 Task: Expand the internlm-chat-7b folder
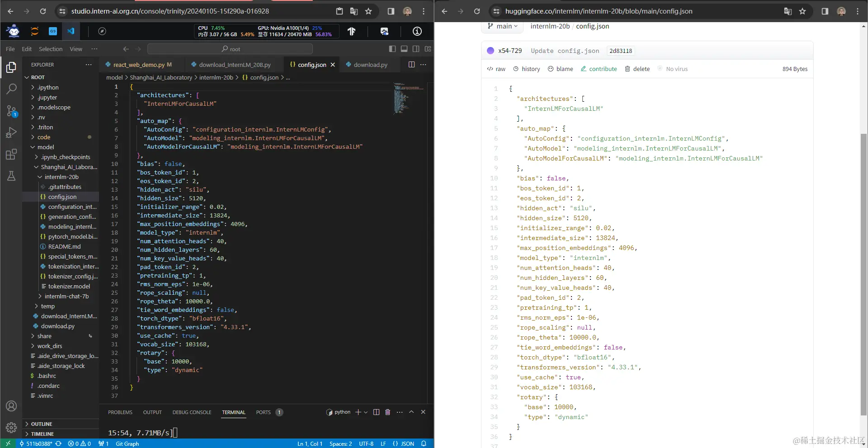(x=66, y=296)
